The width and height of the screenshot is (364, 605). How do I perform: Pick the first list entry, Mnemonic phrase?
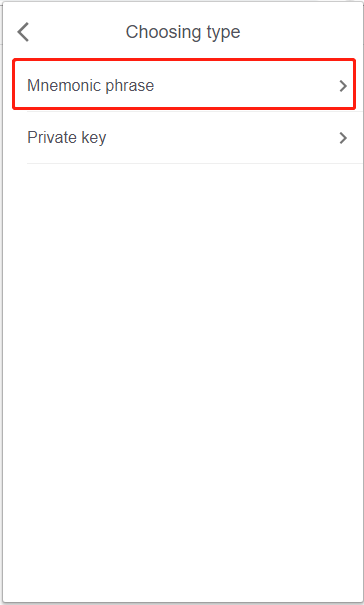184,84
